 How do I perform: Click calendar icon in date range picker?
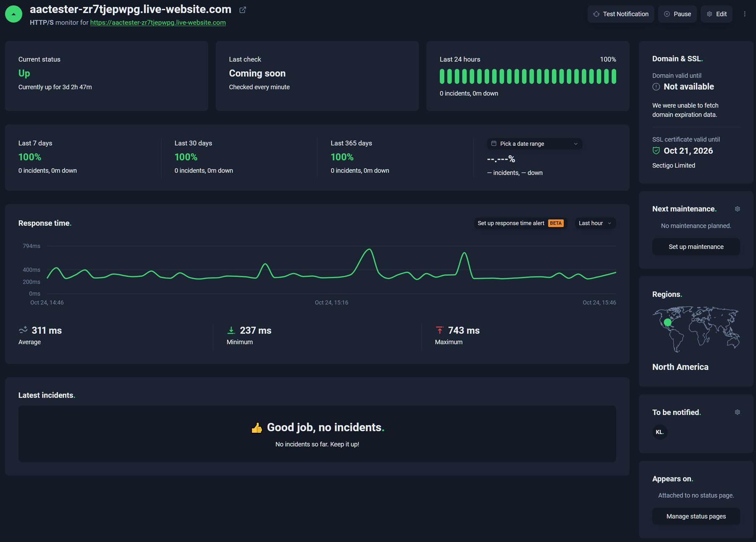493,144
